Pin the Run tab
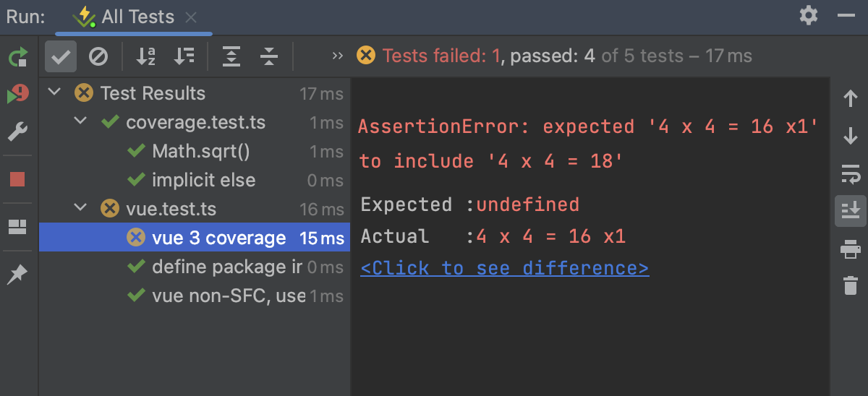The image size is (868, 396). (x=17, y=275)
